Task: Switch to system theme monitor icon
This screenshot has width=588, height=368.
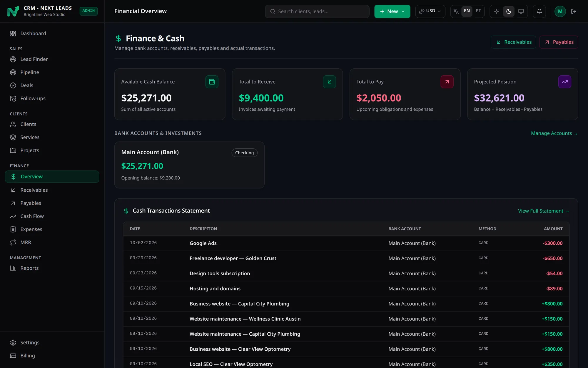Action: pyautogui.click(x=521, y=11)
